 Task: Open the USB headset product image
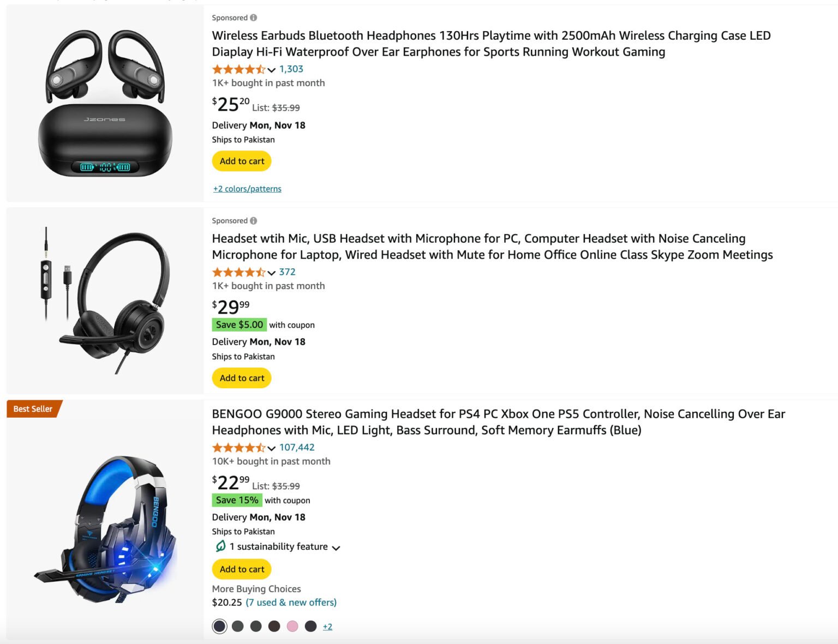105,301
